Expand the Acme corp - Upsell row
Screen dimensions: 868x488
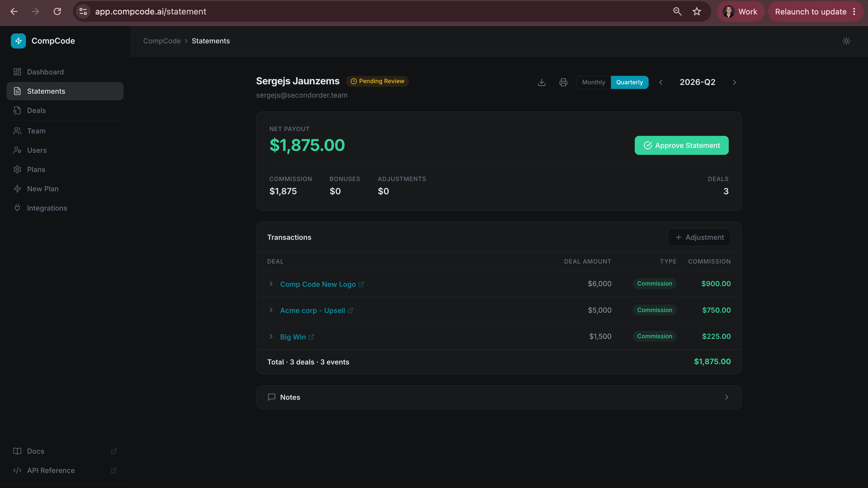tap(271, 310)
